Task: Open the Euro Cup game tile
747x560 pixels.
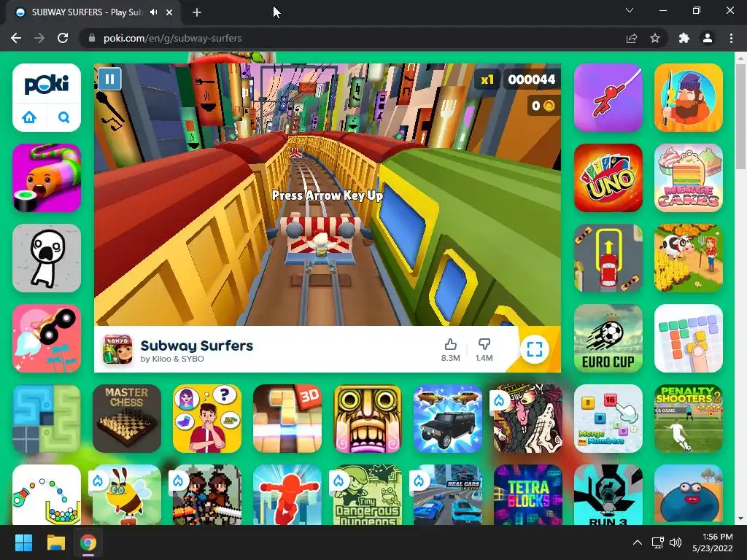Action: click(x=608, y=338)
